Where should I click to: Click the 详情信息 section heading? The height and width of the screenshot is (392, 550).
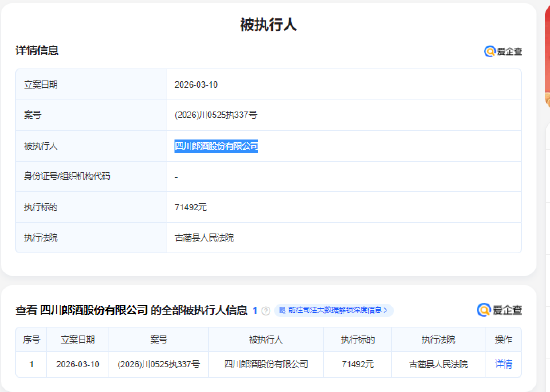pyautogui.click(x=37, y=50)
